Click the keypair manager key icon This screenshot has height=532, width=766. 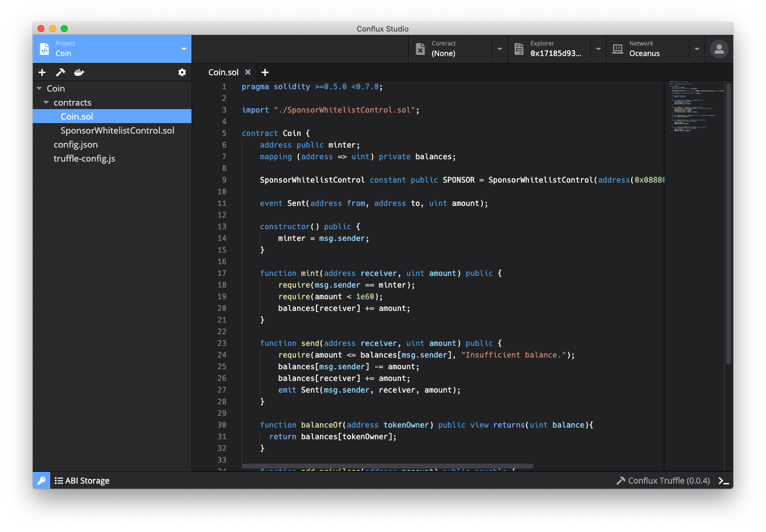tap(41, 481)
